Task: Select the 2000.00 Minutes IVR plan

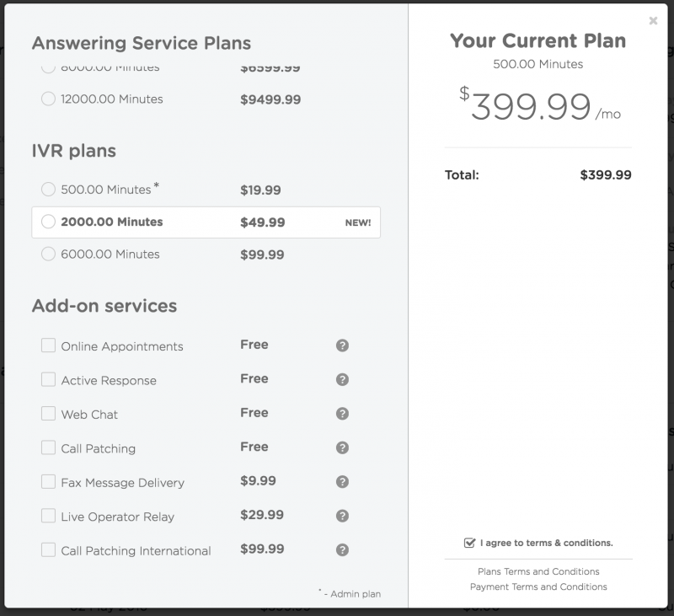Action: 49,222
